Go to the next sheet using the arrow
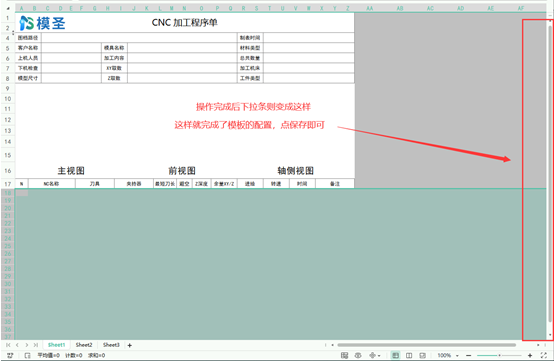The height and width of the screenshot is (362, 554). pyautogui.click(x=26, y=345)
